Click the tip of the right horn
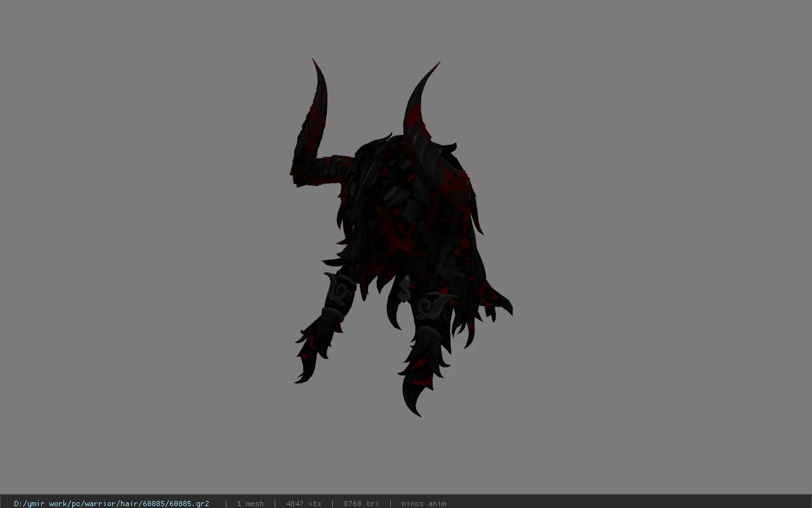The height and width of the screenshot is (508, 812). click(438, 64)
